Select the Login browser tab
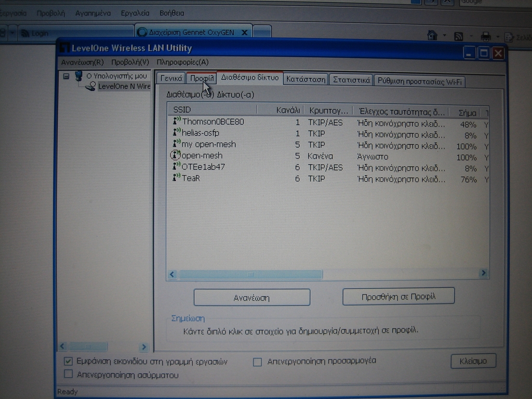This screenshot has width=532, height=399. point(75,33)
